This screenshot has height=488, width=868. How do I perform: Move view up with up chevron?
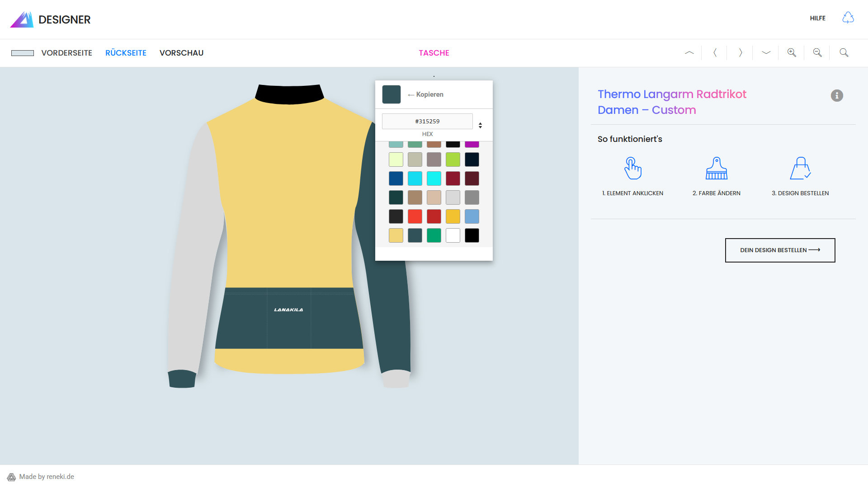(689, 52)
